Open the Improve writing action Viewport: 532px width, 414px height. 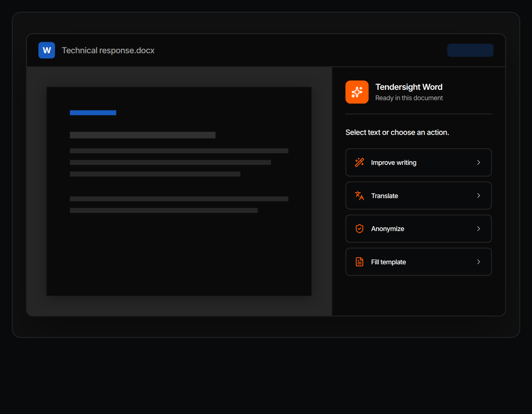point(419,162)
